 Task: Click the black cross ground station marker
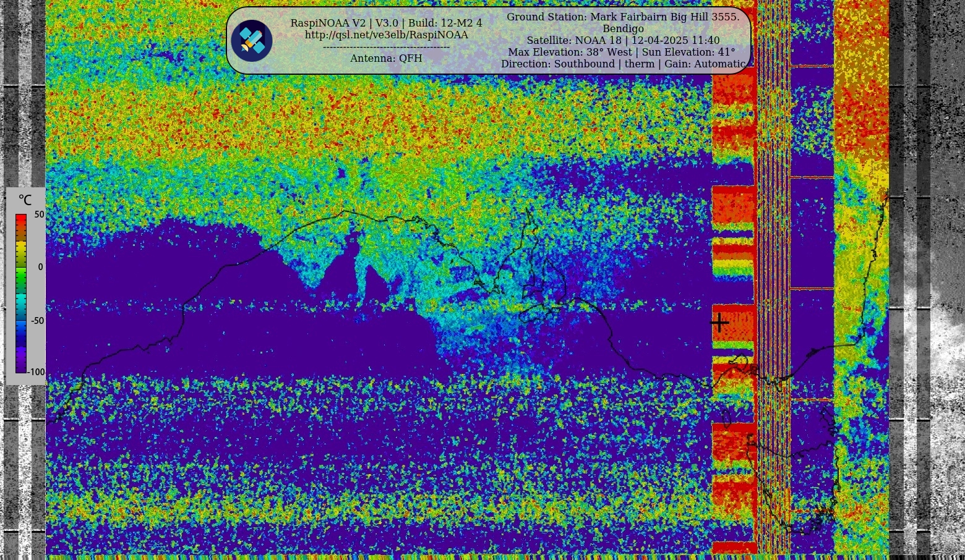(x=719, y=322)
